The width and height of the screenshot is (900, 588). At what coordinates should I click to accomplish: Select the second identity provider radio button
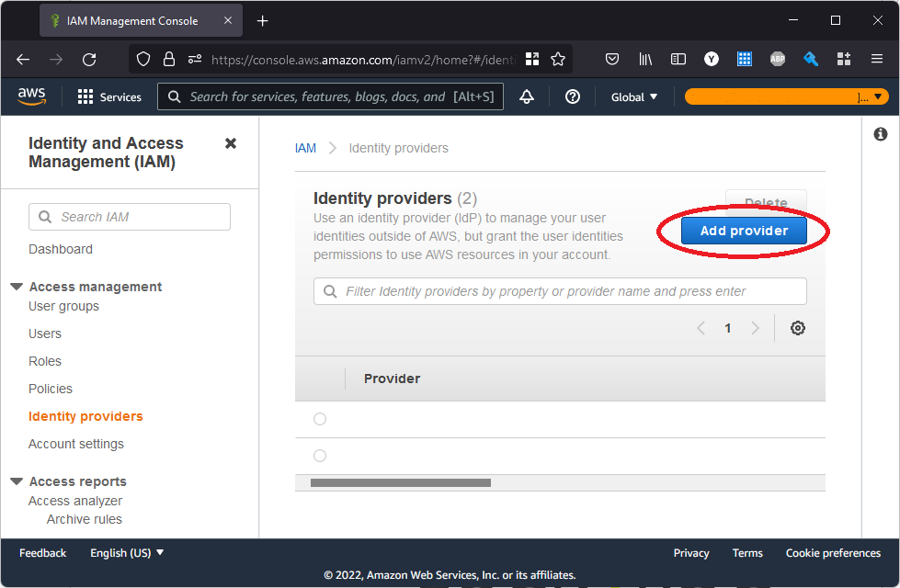320,456
